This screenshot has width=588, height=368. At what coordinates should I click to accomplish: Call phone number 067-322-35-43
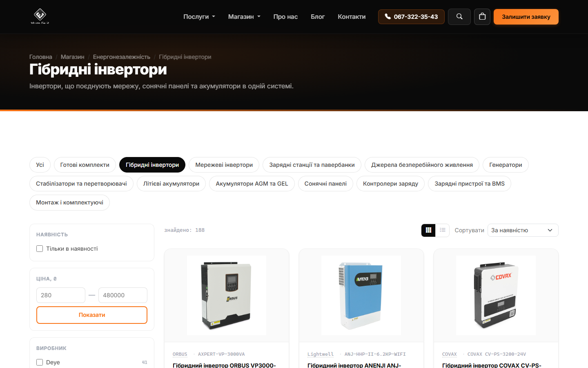point(411,17)
